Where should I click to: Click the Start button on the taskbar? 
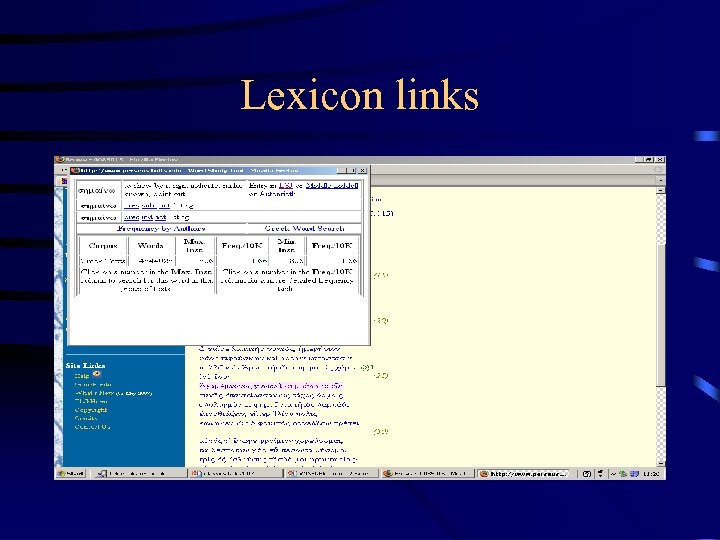pyautogui.click(x=70, y=473)
